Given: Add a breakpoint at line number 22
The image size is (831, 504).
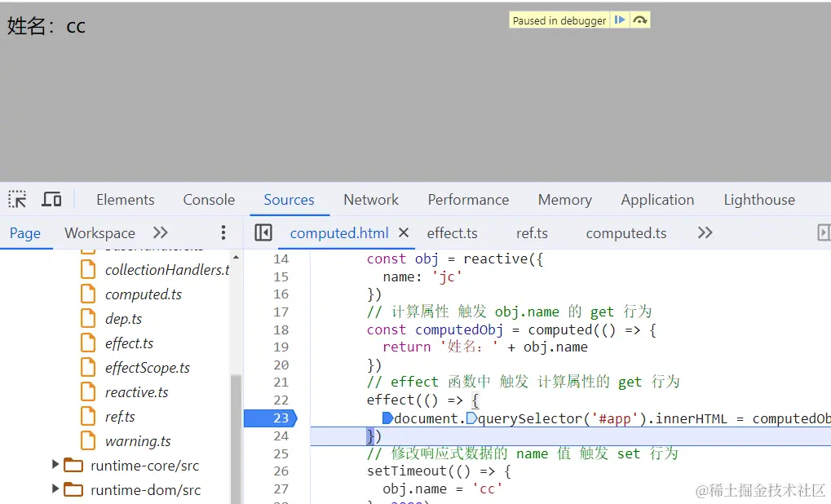Looking at the screenshot, I should pos(281,400).
